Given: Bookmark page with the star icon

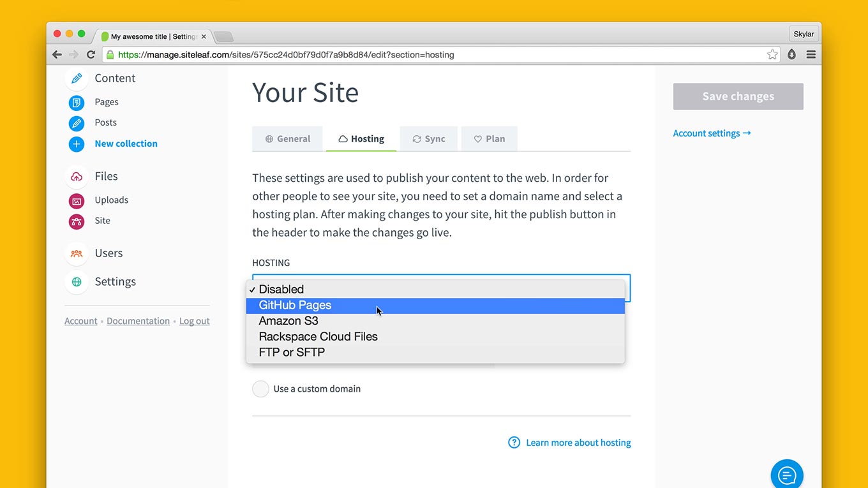Looking at the screenshot, I should (772, 55).
